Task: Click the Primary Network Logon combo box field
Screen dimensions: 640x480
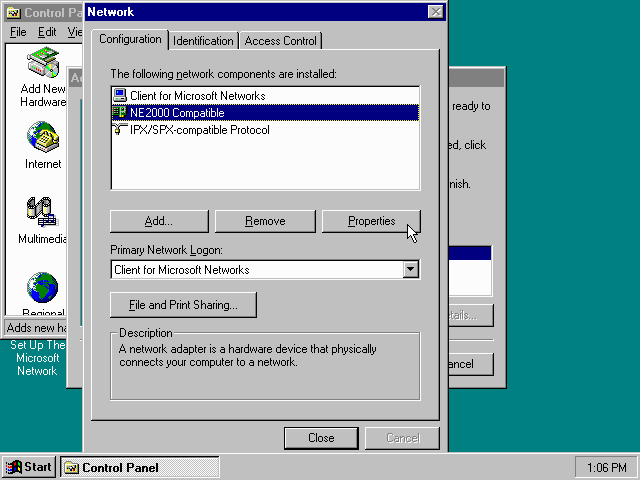Action: 265,269
